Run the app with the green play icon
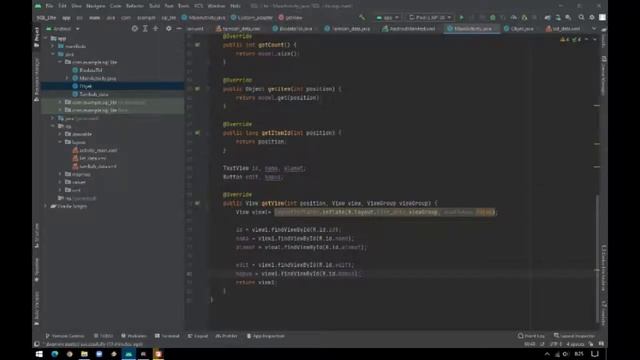 461,18
